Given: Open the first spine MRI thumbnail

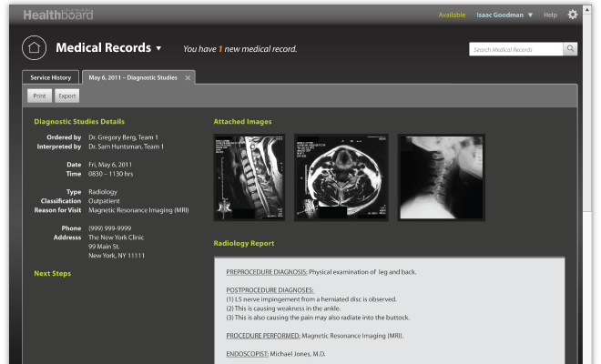Looking at the screenshot, I should (x=249, y=177).
